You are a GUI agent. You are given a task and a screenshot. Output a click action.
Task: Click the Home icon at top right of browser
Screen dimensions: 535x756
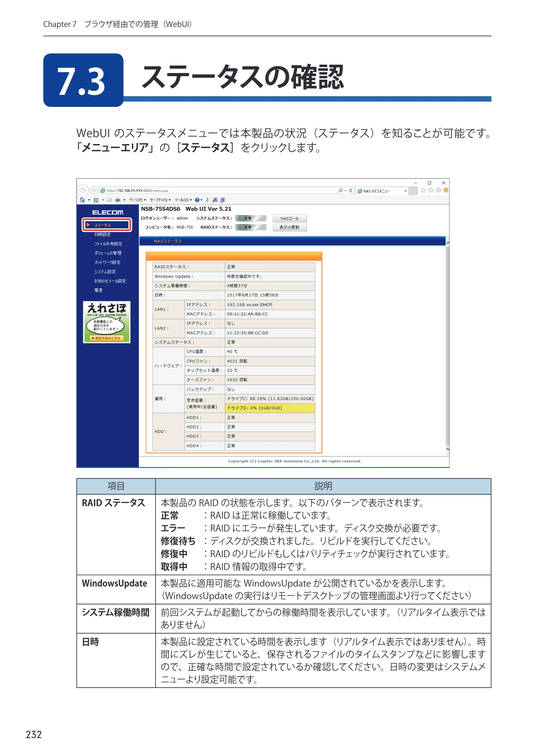point(423,190)
